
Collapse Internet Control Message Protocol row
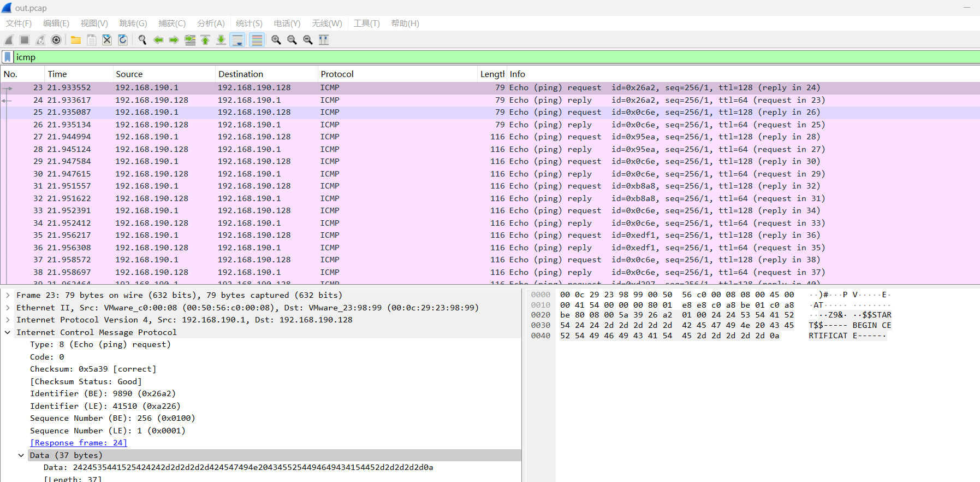pos(8,332)
